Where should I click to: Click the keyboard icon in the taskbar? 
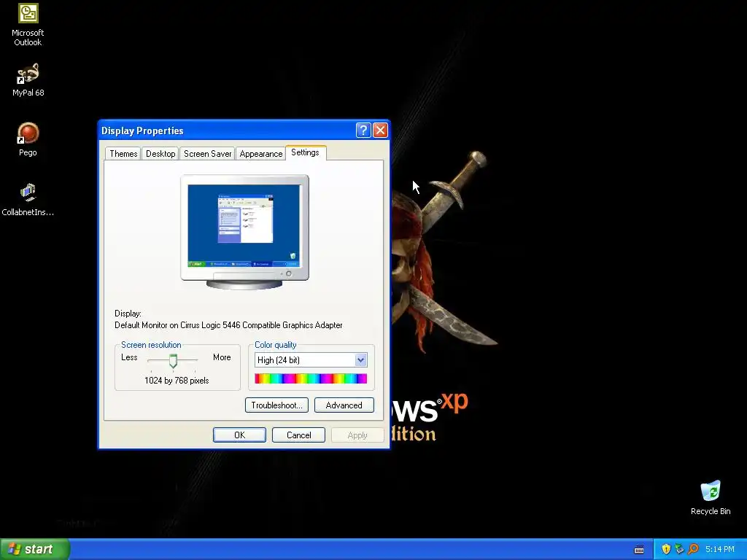point(639,550)
